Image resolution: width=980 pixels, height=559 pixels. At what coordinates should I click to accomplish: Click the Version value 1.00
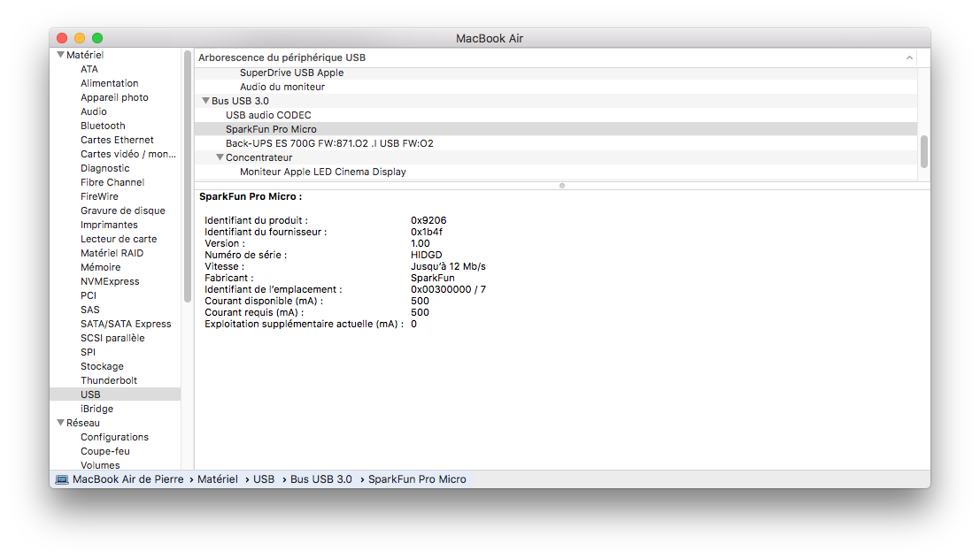pos(420,243)
